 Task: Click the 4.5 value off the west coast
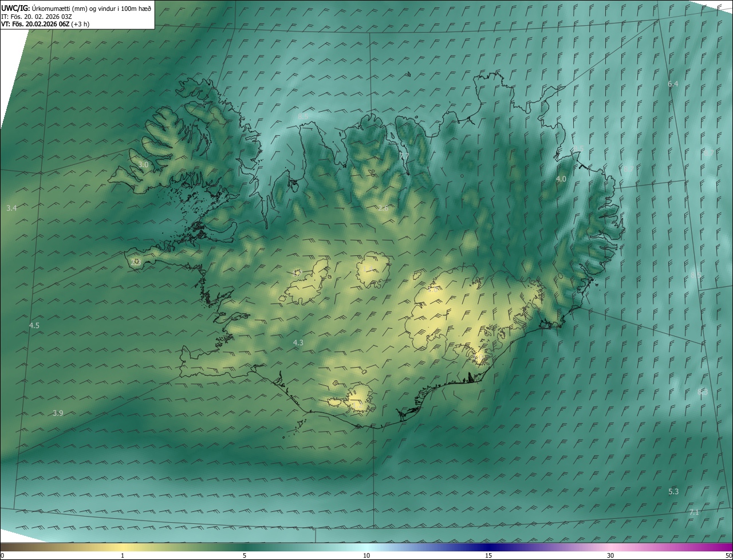point(34,325)
